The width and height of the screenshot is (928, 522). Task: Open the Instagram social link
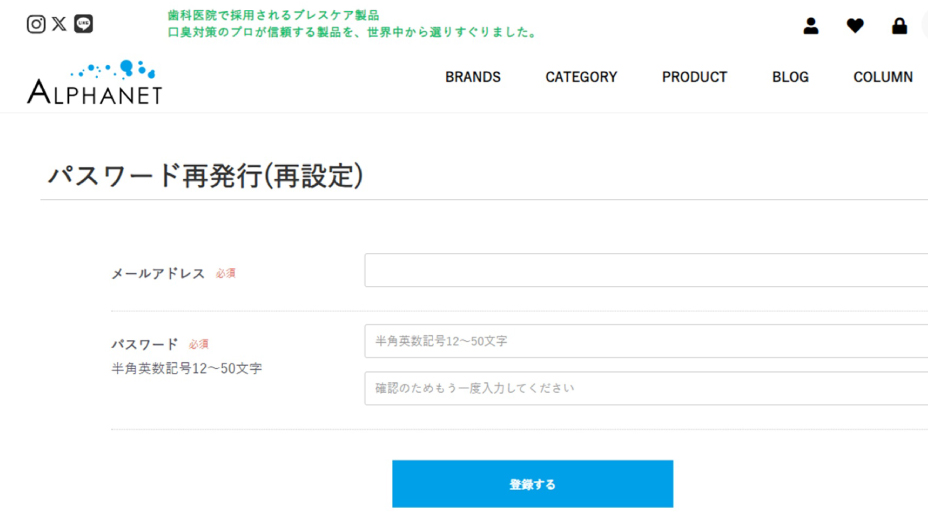(x=36, y=24)
